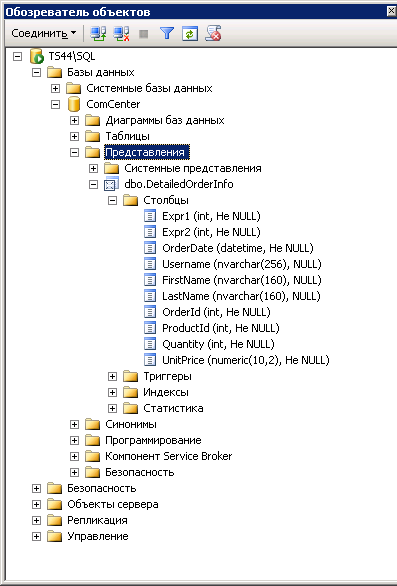Close the Обозреватель объектов panel
This screenshot has width=397, height=586.
[391, 12]
